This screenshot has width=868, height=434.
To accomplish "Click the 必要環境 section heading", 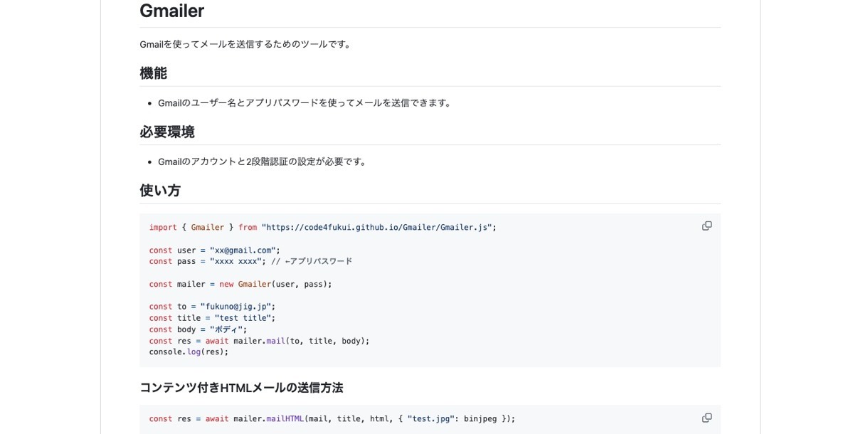I will pyautogui.click(x=166, y=132).
